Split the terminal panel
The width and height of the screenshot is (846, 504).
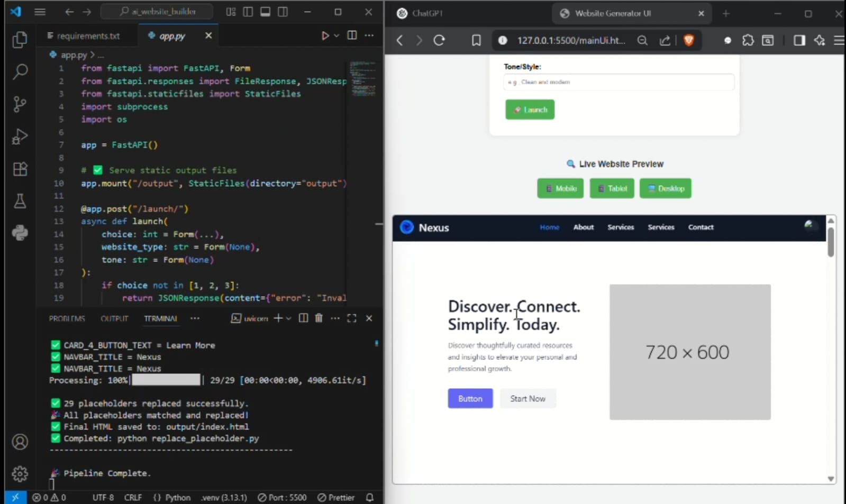(303, 318)
